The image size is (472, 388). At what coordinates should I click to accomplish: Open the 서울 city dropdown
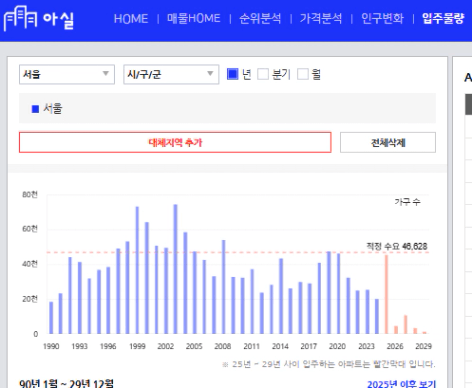[67, 74]
